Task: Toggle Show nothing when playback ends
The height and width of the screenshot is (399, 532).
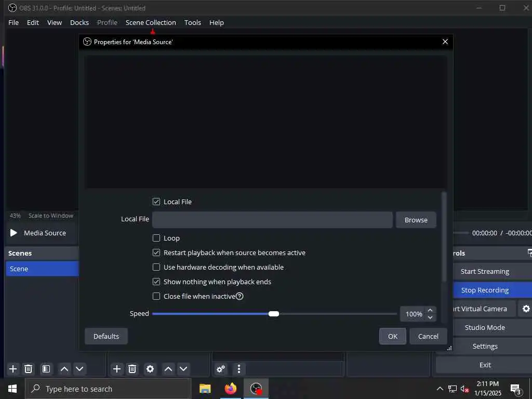Action: (x=156, y=282)
